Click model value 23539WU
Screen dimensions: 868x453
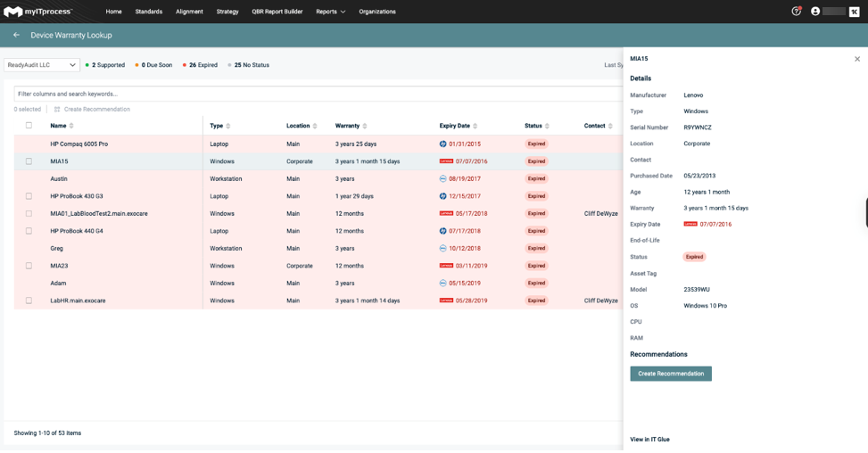[x=697, y=289]
